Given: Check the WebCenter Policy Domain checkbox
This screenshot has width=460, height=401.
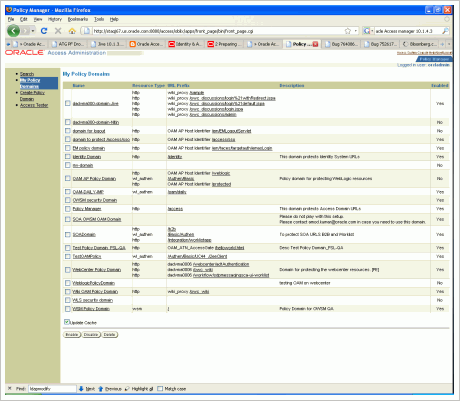Looking at the screenshot, I should coord(68,269).
